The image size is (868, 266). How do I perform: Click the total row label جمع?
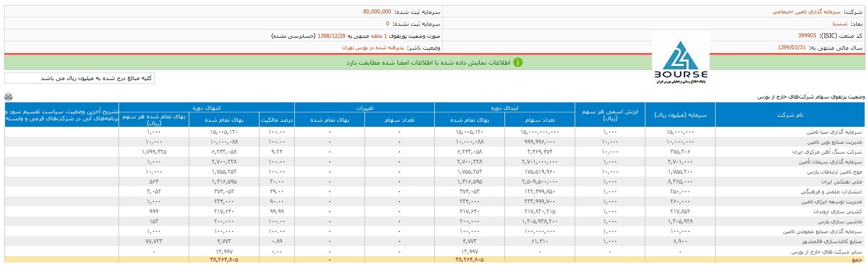pyautogui.click(x=857, y=260)
